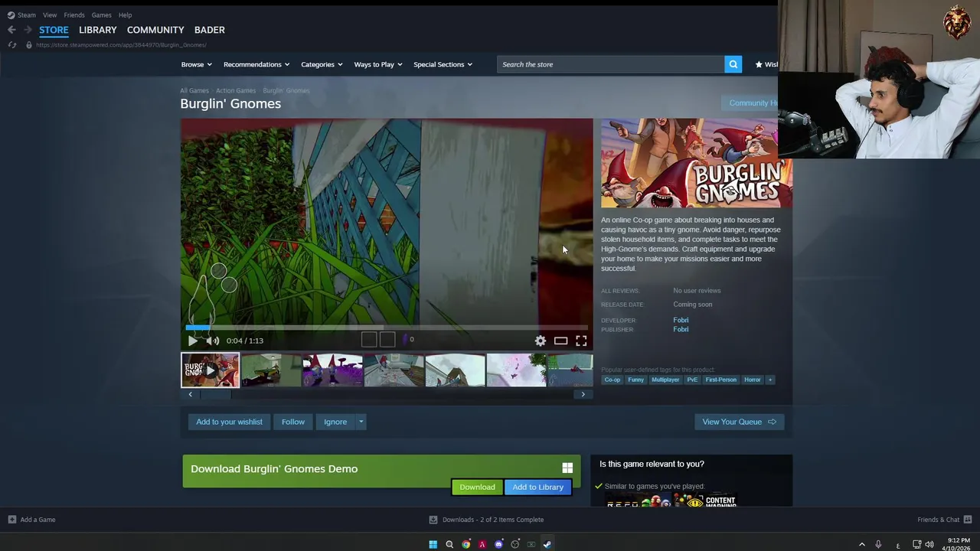The height and width of the screenshot is (551, 980).
Task: Open the Games menu
Action: [x=101, y=15]
